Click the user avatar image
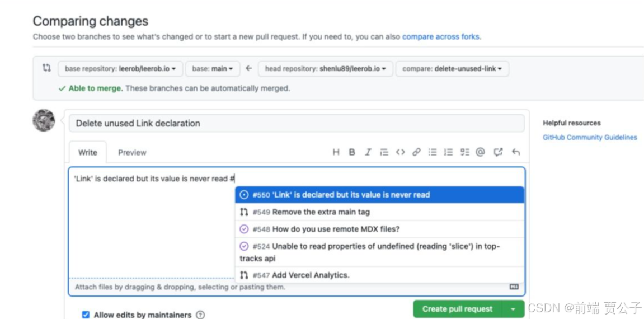This screenshot has width=644, height=319. coord(44,120)
